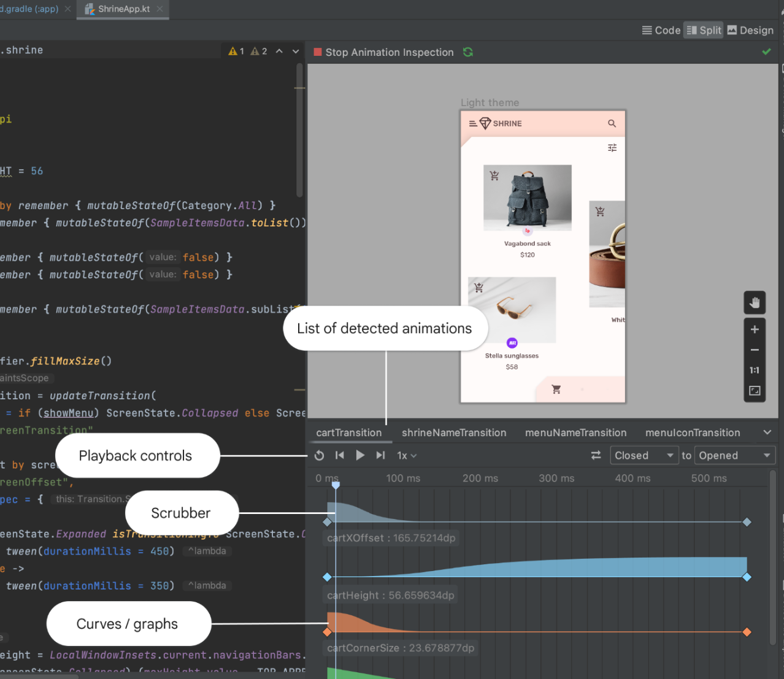
Task: Click the zoom out icon on preview panel
Action: point(755,350)
